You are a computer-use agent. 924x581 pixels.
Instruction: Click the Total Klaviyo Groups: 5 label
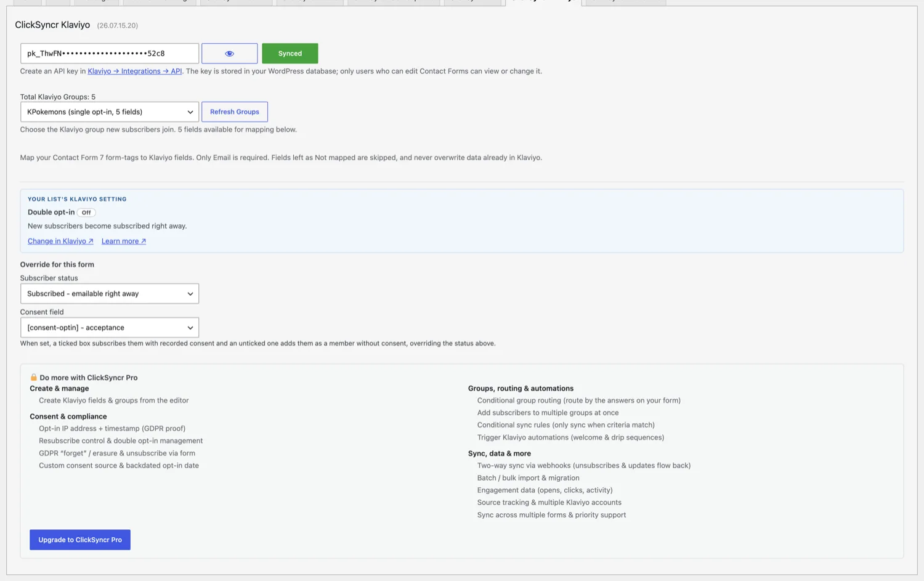[x=58, y=97]
